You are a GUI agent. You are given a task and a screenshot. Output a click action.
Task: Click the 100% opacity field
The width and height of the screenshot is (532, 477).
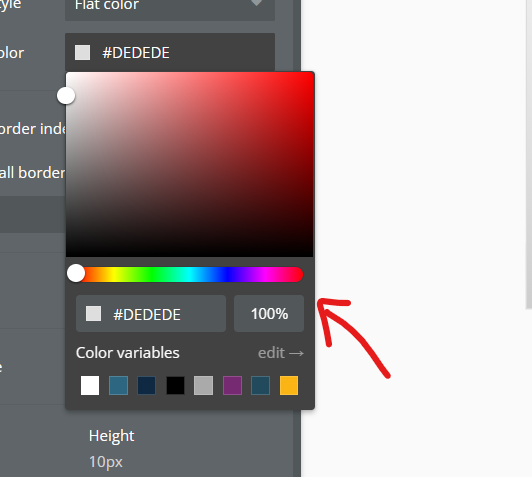click(x=269, y=313)
